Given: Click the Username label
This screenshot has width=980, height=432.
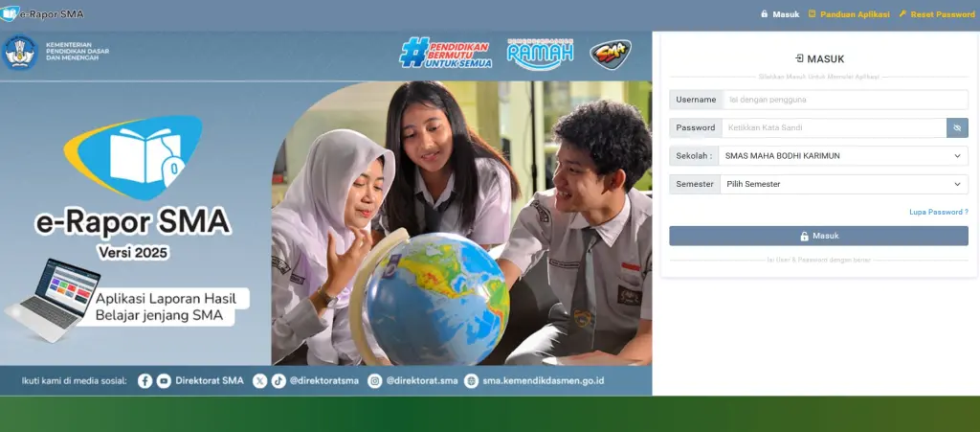Looking at the screenshot, I should tap(696, 100).
